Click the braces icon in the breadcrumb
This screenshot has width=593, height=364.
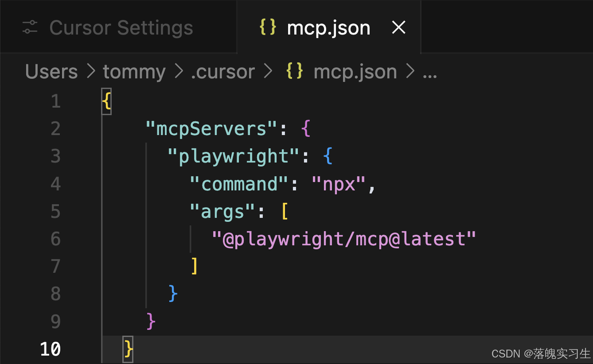coord(295,71)
